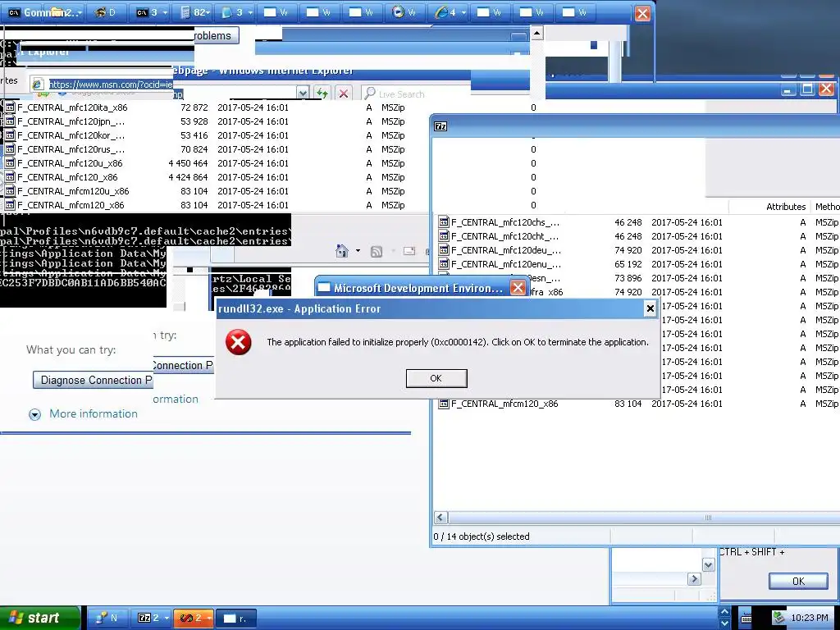Select the red error icon in the Application Error dialog

click(239, 342)
